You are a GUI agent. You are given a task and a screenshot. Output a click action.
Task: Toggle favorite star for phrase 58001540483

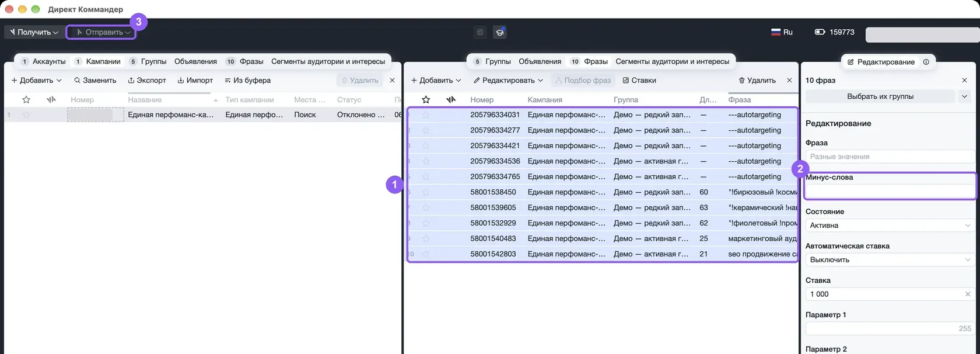(426, 238)
